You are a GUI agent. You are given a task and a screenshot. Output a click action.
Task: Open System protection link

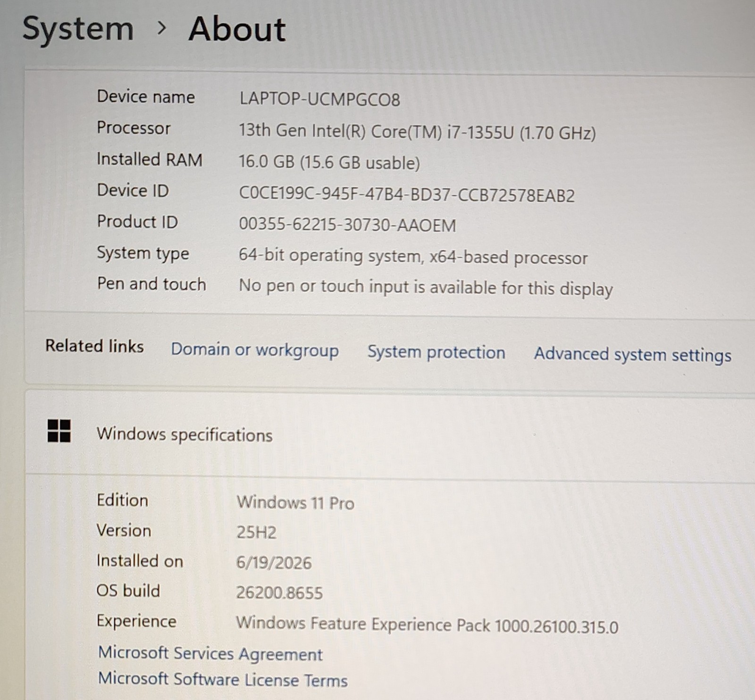[x=436, y=352]
